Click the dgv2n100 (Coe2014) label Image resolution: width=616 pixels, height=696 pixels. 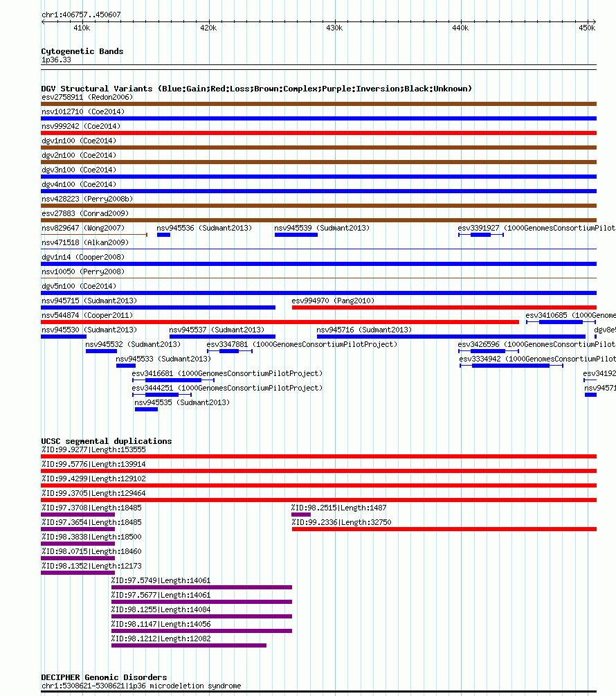79,155
